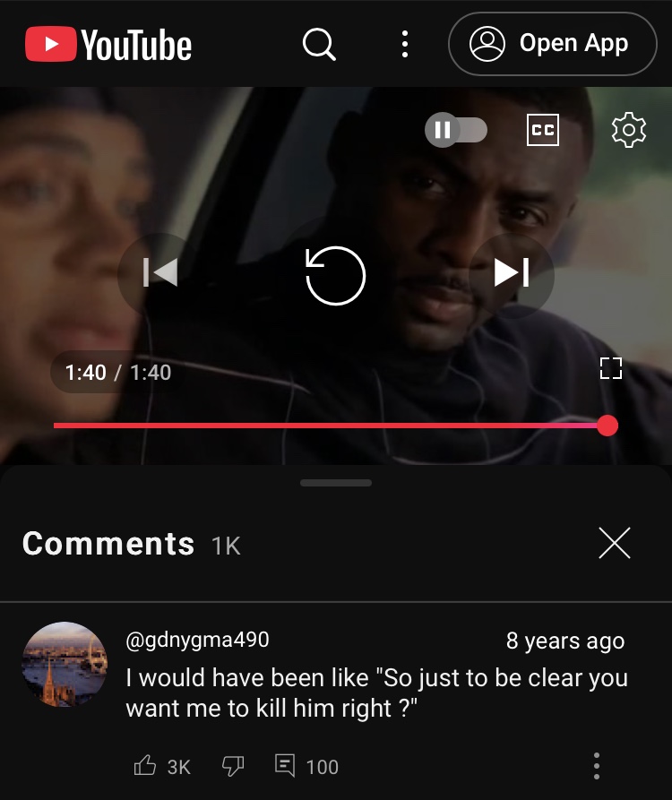The image size is (672, 800).
Task: Close the Comments panel
Action: 615,543
